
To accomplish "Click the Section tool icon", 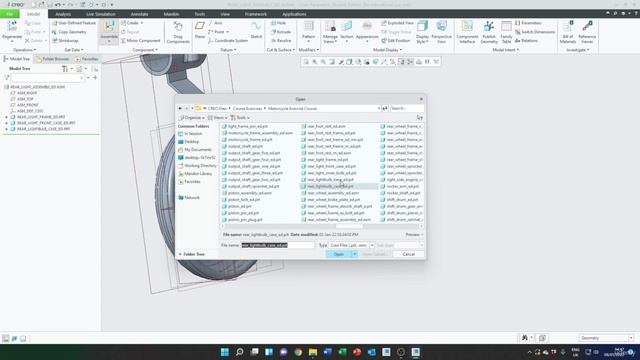I will (x=347, y=27).
